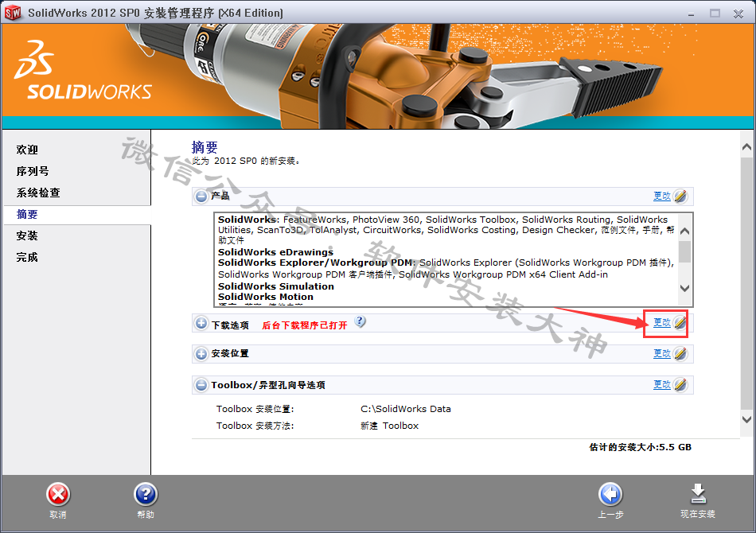Click the estimated install size 5.5 GB text
Screen dimensions: 756x533
click(x=641, y=447)
